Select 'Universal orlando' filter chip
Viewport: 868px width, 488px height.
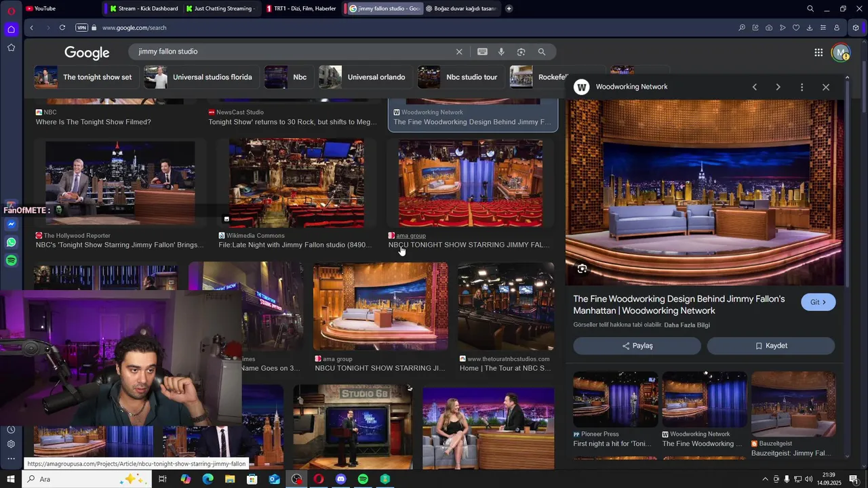(365, 77)
